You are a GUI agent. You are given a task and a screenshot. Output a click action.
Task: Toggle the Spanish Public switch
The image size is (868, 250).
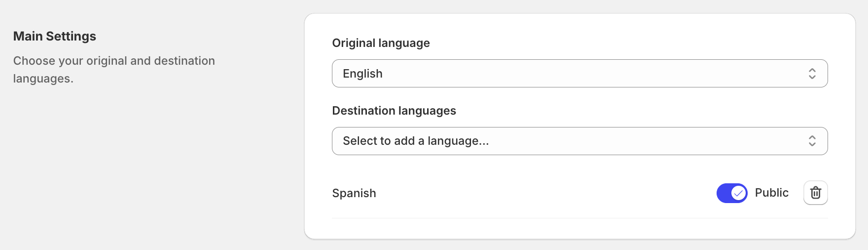(x=732, y=193)
